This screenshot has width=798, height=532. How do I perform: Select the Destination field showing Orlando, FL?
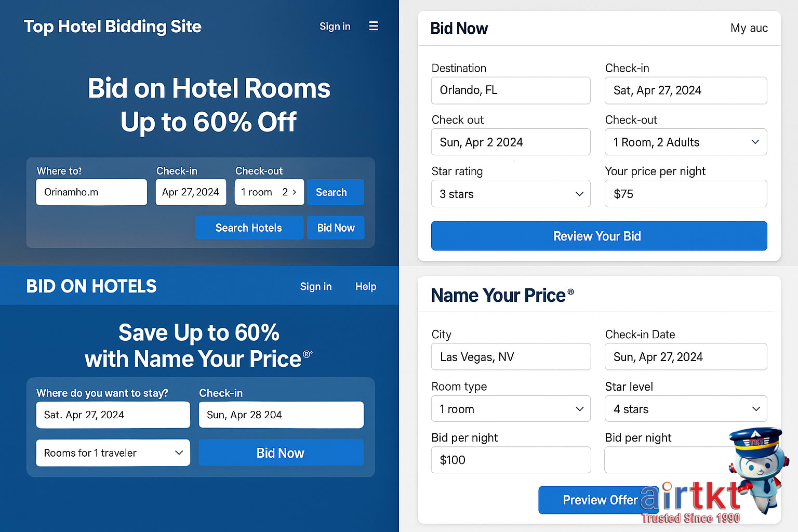click(511, 90)
